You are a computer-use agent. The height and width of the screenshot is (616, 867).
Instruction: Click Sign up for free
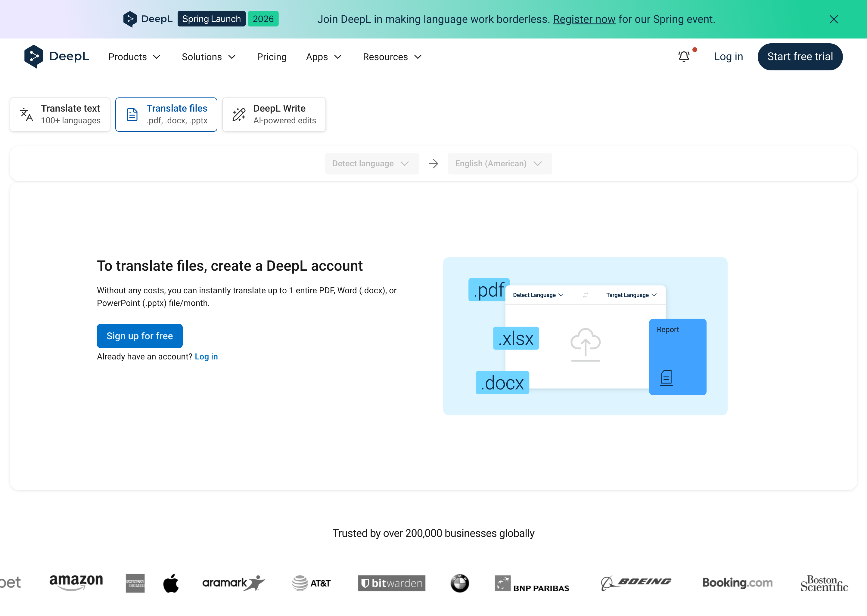pos(139,336)
